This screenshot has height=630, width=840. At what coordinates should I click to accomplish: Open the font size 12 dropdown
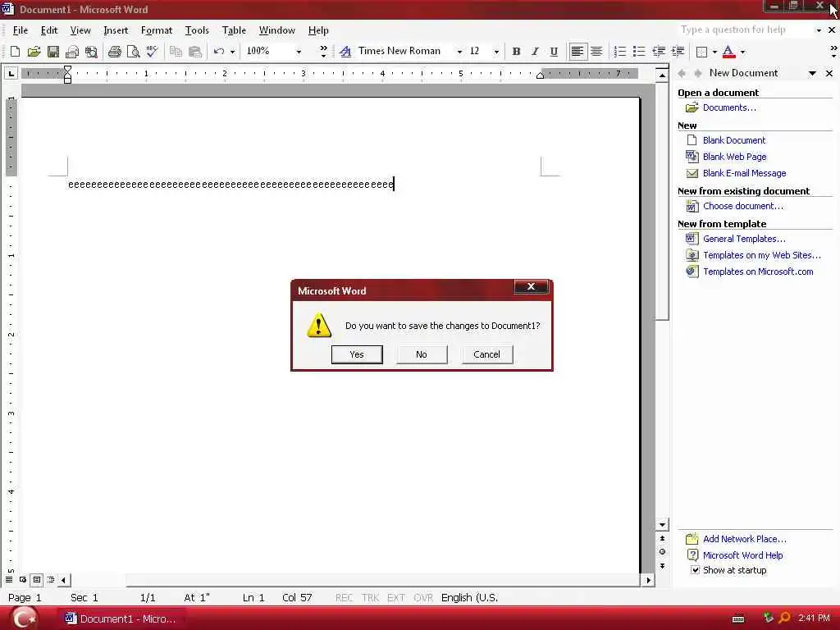496,52
